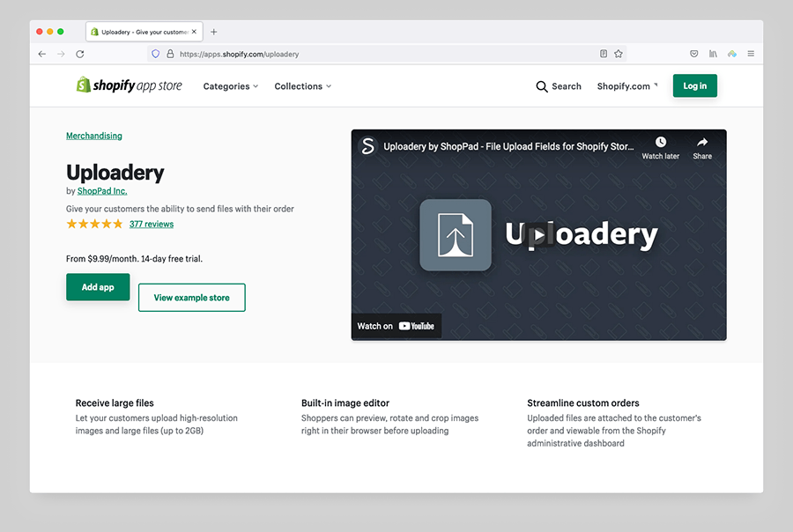Click the colorful extension icon in toolbar
Viewport: 793px width, 532px height.
coord(732,54)
